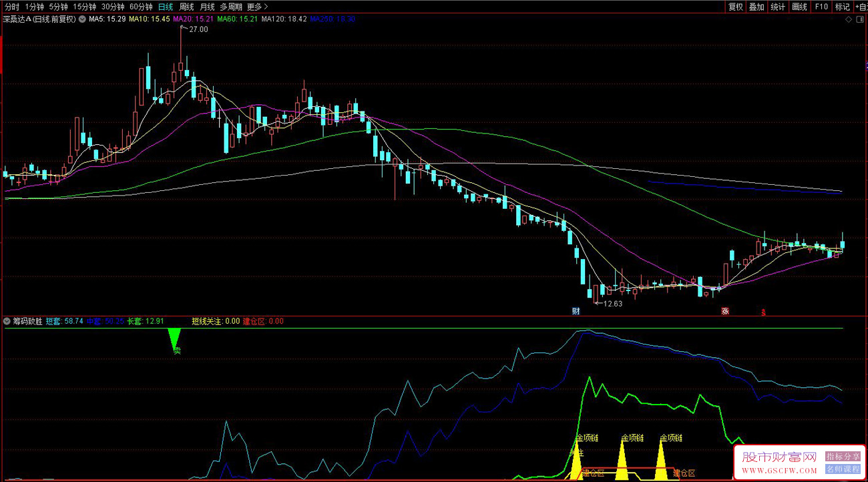The image size is (868, 482).
Task: Click the 12.63 low price label
Action: coord(612,304)
